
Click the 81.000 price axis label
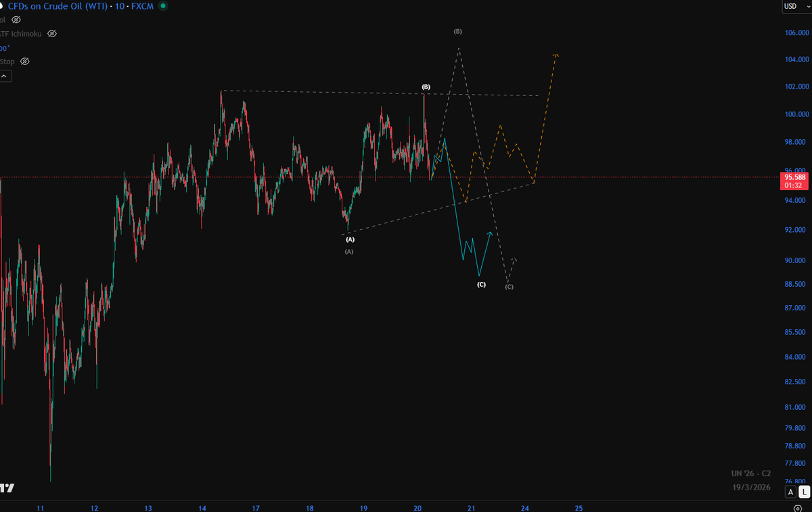point(796,408)
